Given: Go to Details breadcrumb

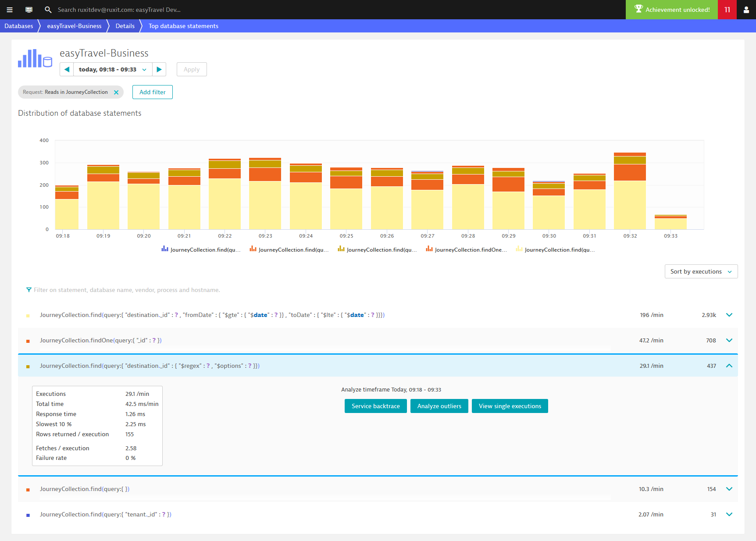Looking at the screenshot, I should click(x=125, y=26).
